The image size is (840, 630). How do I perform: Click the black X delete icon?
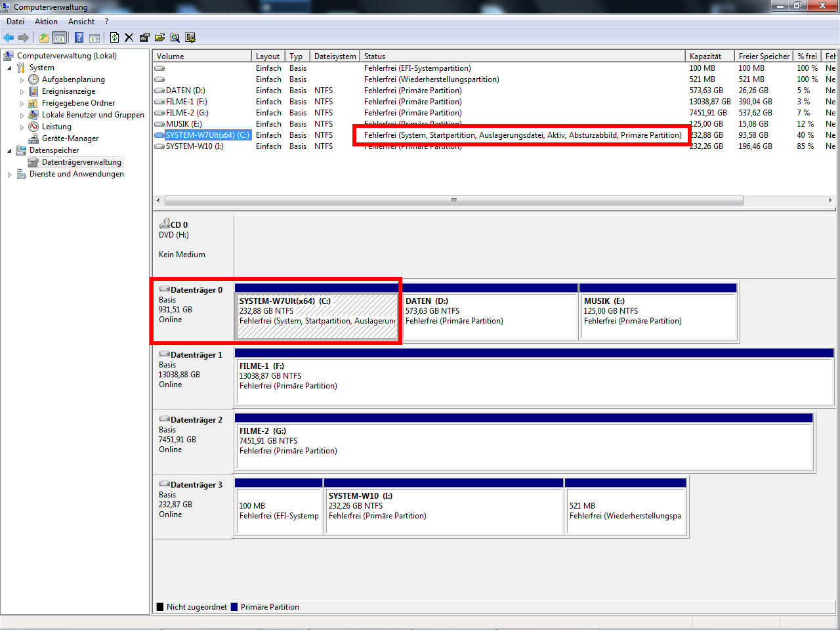coord(129,37)
